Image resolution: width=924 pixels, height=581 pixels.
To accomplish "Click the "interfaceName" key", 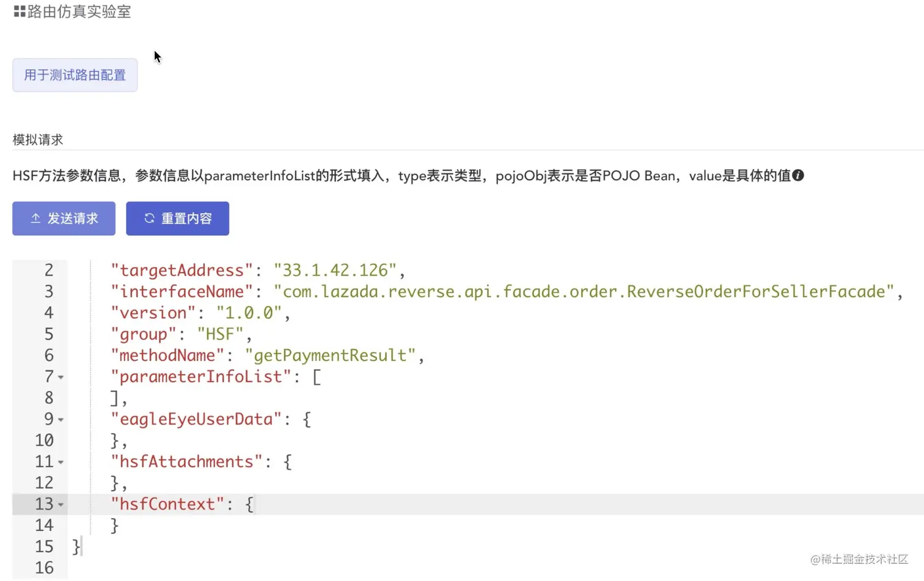I will (x=182, y=291).
